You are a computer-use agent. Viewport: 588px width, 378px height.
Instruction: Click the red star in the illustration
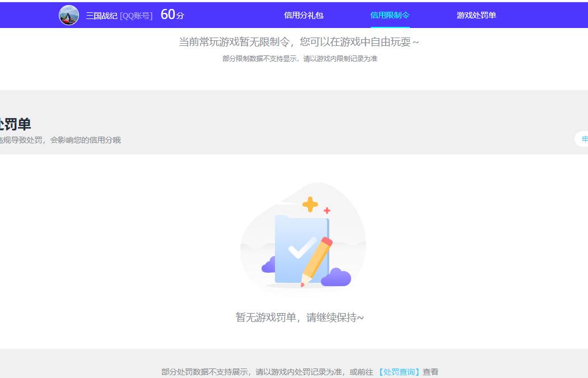pyautogui.click(x=327, y=211)
